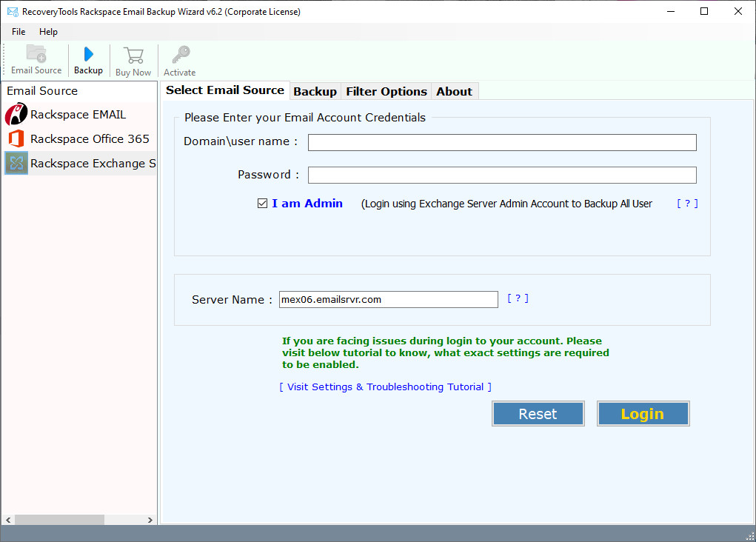Click the sidebar horizontal scrollbar thumb
This screenshot has width=756, height=542.
(59, 520)
